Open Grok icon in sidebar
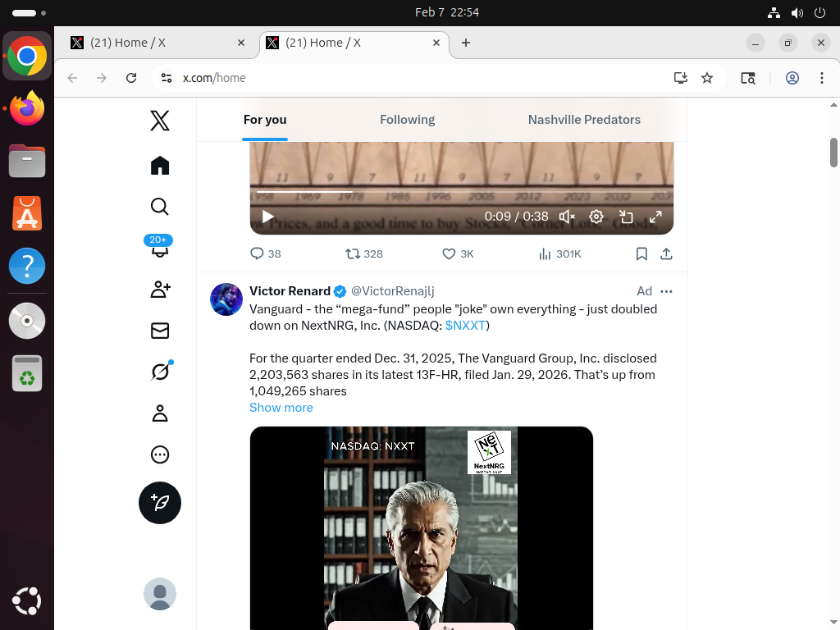This screenshot has height=630, width=840. point(160,372)
